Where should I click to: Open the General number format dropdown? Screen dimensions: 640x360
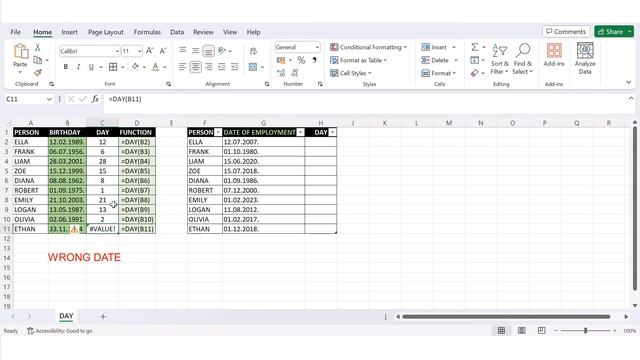317,47
